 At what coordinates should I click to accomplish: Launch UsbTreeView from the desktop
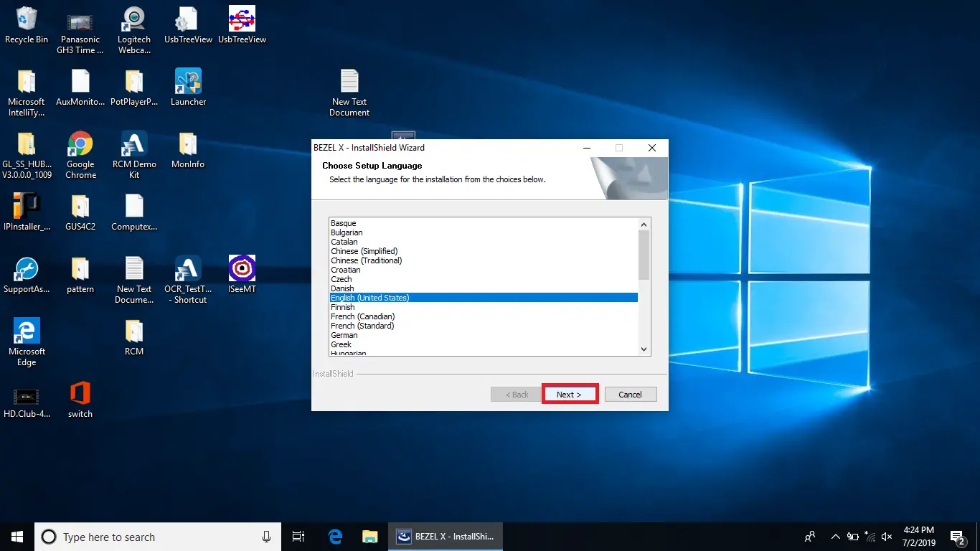tap(187, 20)
